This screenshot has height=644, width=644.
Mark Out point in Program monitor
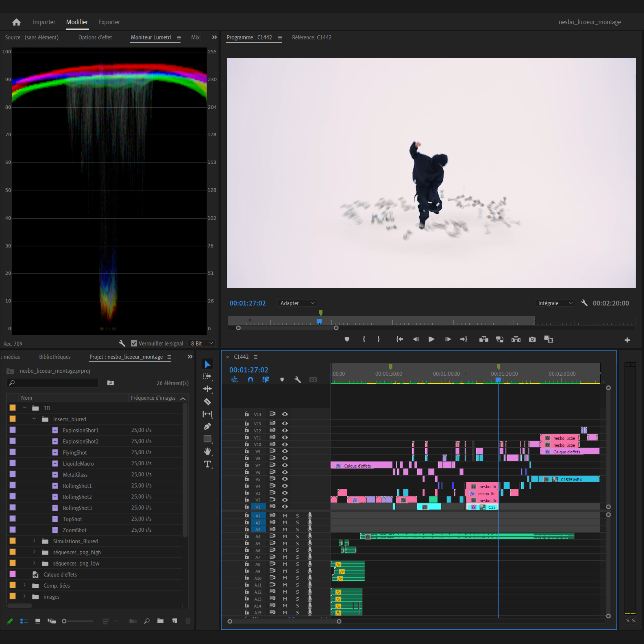coord(379,339)
